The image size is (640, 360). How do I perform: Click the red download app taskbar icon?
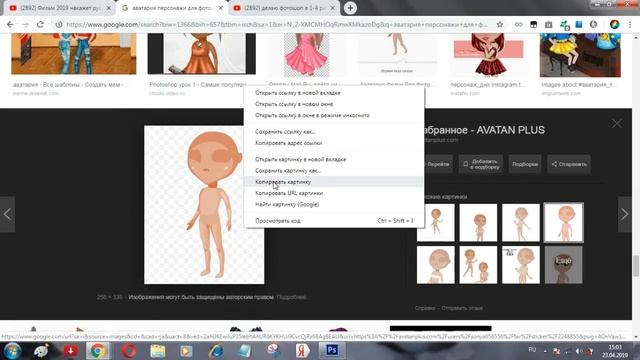(x=70, y=351)
